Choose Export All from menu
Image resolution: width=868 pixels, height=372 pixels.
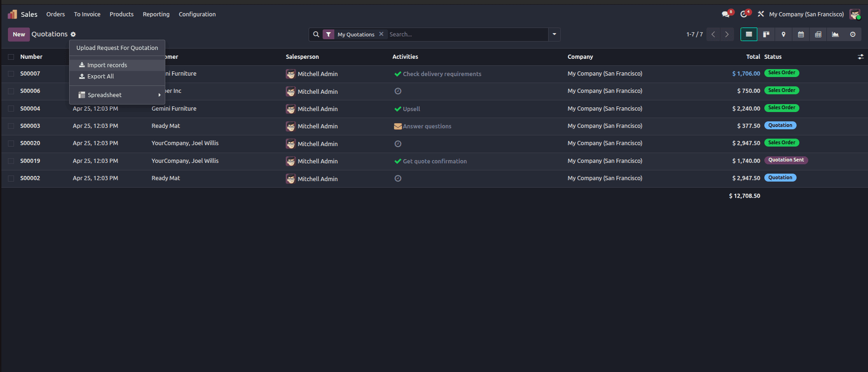[117, 77]
